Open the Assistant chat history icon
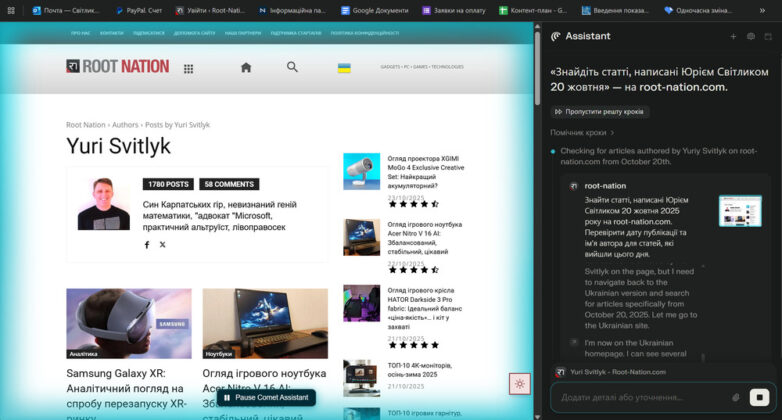Image resolution: width=782 pixels, height=420 pixels. [751, 36]
